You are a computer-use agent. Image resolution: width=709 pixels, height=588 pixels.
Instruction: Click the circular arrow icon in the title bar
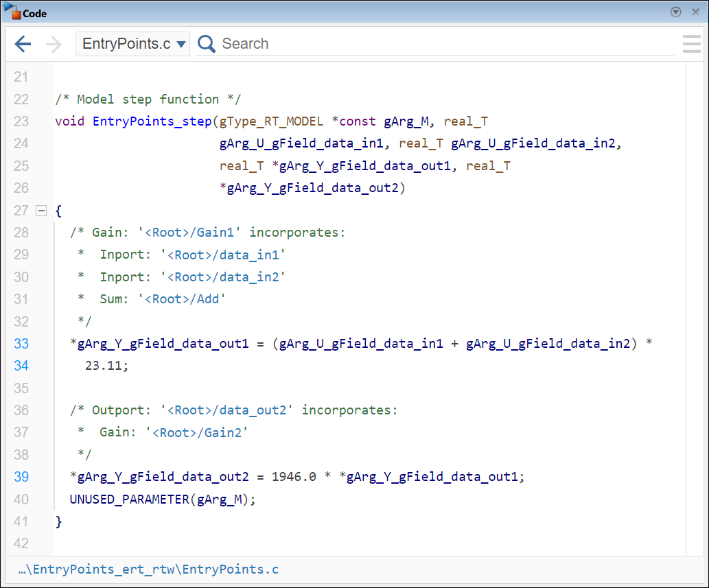tap(675, 12)
